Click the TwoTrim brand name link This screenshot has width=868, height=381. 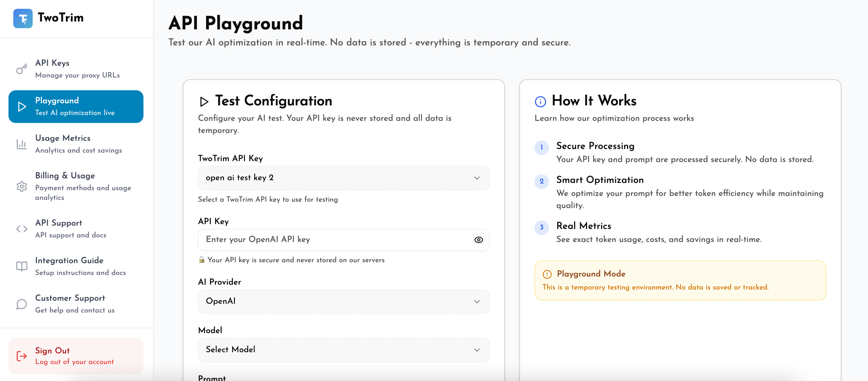tap(61, 18)
